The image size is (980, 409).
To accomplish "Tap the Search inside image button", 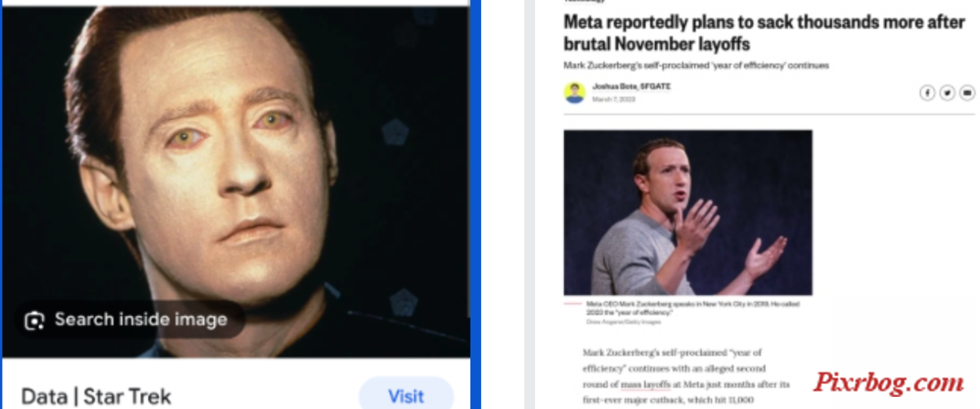I will [x=129, y=320].
